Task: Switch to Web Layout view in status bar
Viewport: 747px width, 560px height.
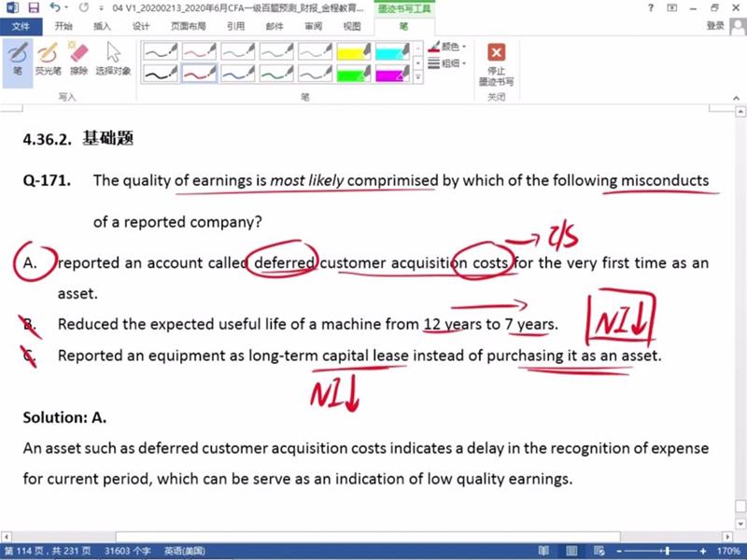Action: (598, 552)
